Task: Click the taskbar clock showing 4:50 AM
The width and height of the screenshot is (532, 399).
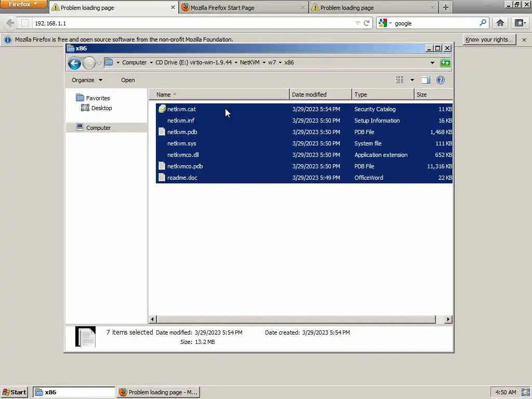Action: coord(506,392)
